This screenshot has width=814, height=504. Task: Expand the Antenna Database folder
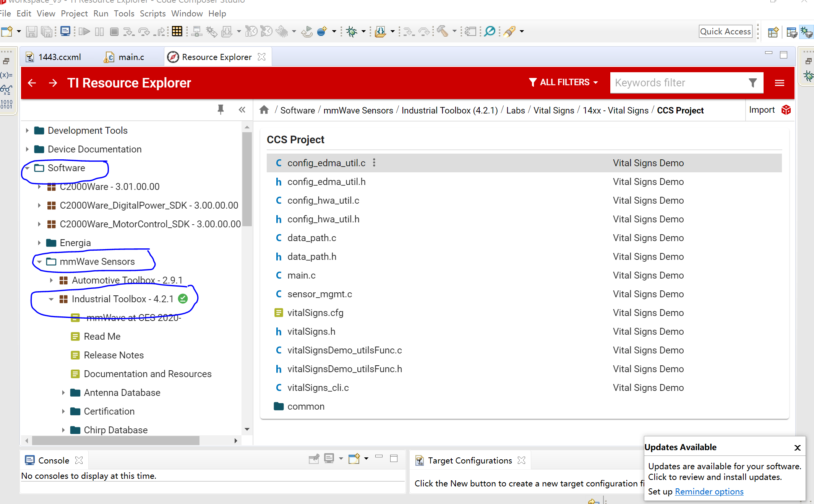coord(63,392)
